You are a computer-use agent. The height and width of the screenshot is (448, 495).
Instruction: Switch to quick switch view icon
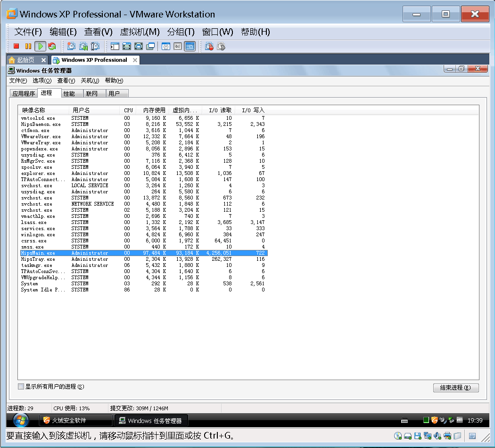pyautogui.click(x=127, y=46)
